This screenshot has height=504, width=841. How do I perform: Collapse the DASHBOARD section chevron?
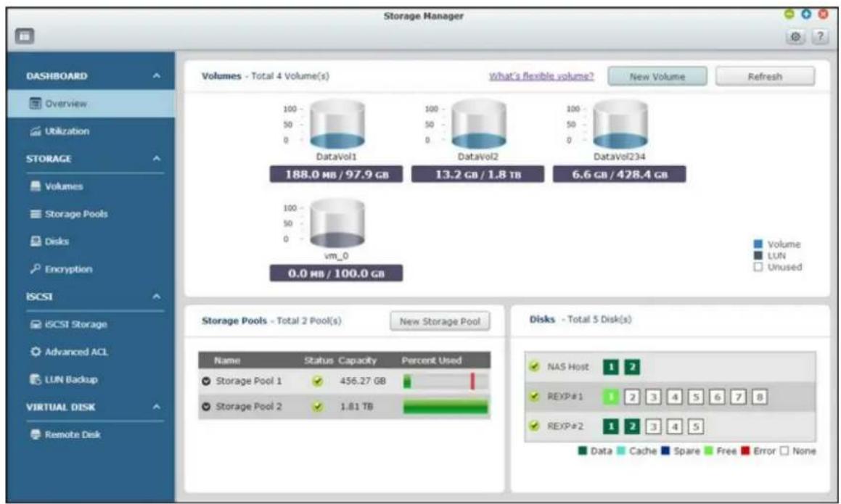156,76
